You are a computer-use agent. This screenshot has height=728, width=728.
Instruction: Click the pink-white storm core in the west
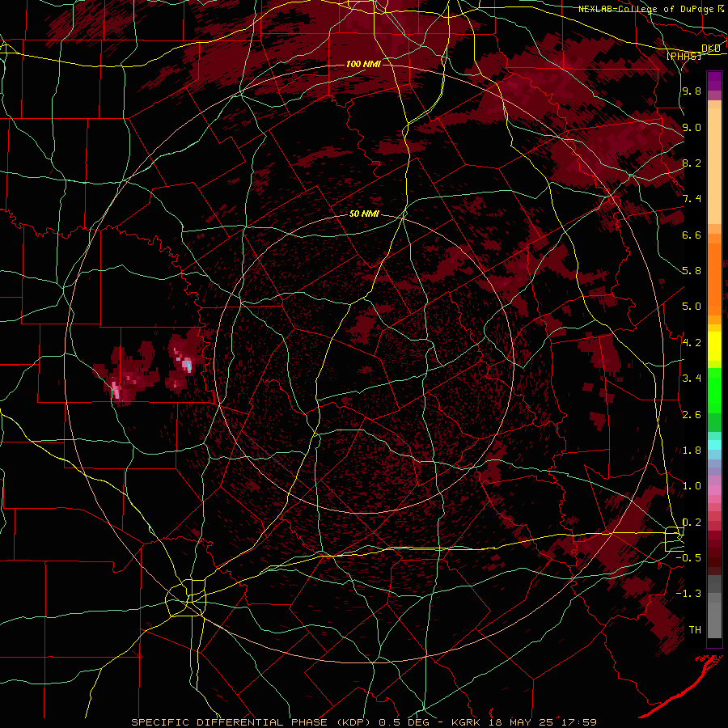[x=116, y=390]
